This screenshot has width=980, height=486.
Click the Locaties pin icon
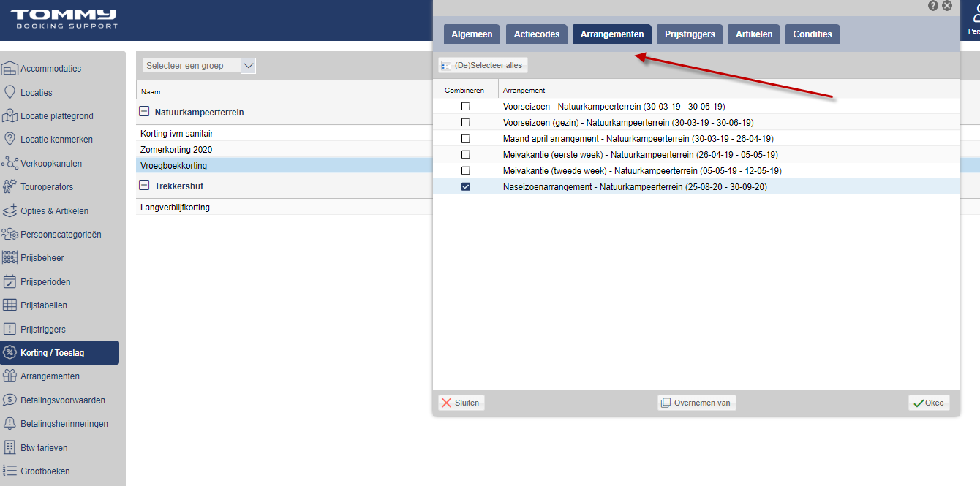coord(10,92)
